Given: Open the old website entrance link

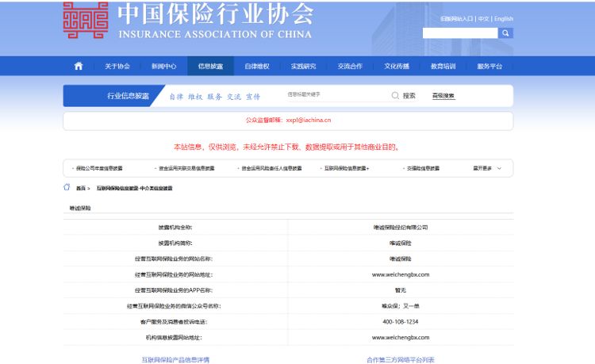Looking at the screenshot, I should pyautogui.click(x=456, y=18).
